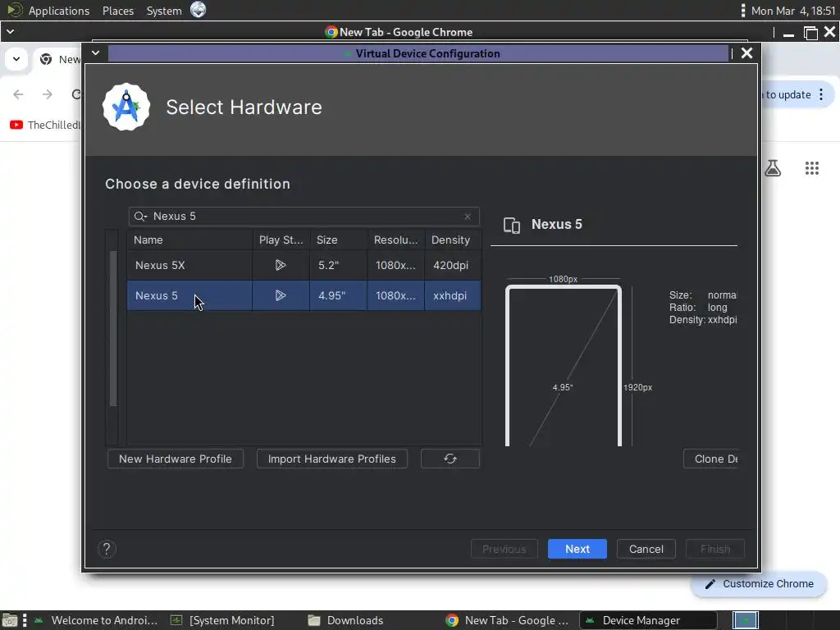Select the Nexus 5X row
Screen dimensions: 840x630
[304, 265]
